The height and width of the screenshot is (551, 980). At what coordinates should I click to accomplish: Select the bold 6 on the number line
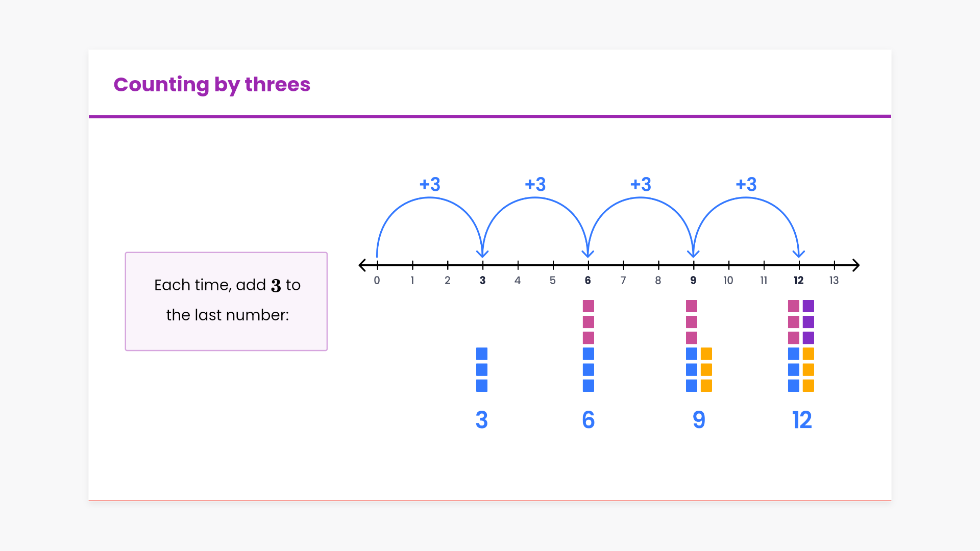pyautogui.click(x=588, y=281)
